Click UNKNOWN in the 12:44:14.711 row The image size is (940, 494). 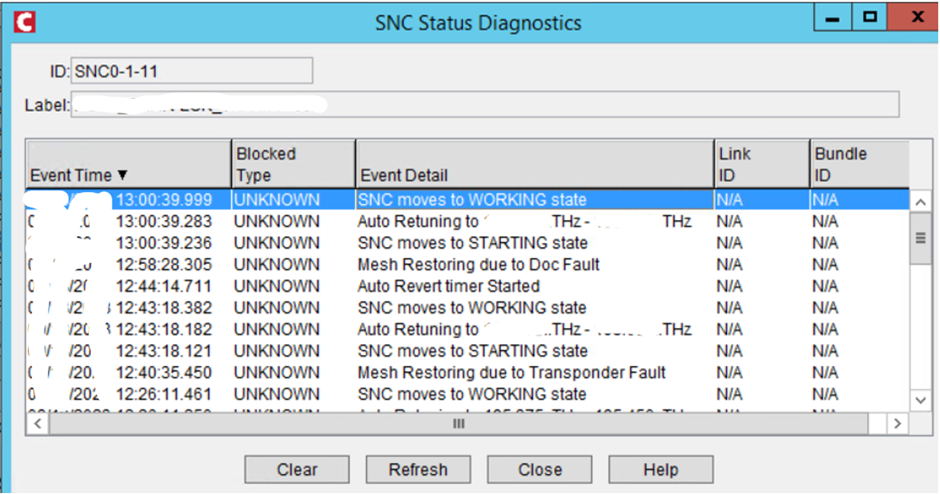tap(276, 286)
